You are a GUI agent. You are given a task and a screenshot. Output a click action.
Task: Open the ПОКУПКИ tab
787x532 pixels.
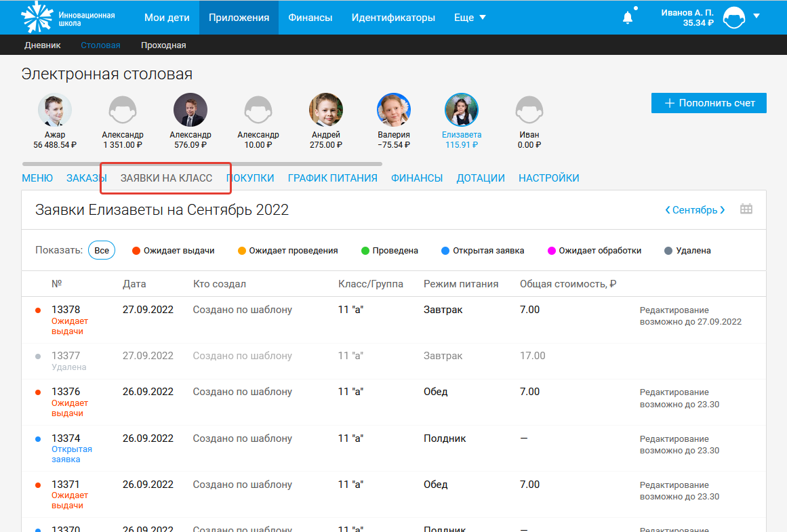click(250, 178)
